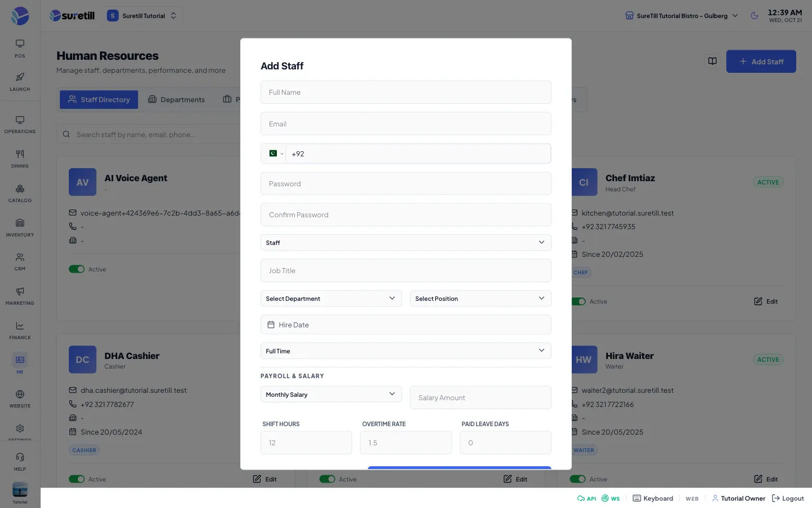812x508 pixels.
Task: Go to Operations in sidebar
Action: coord(20,125)
